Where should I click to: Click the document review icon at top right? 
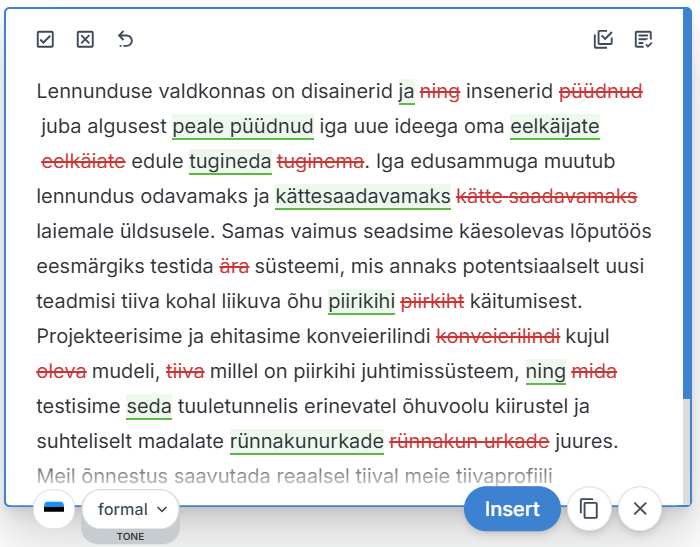point(644,39)
